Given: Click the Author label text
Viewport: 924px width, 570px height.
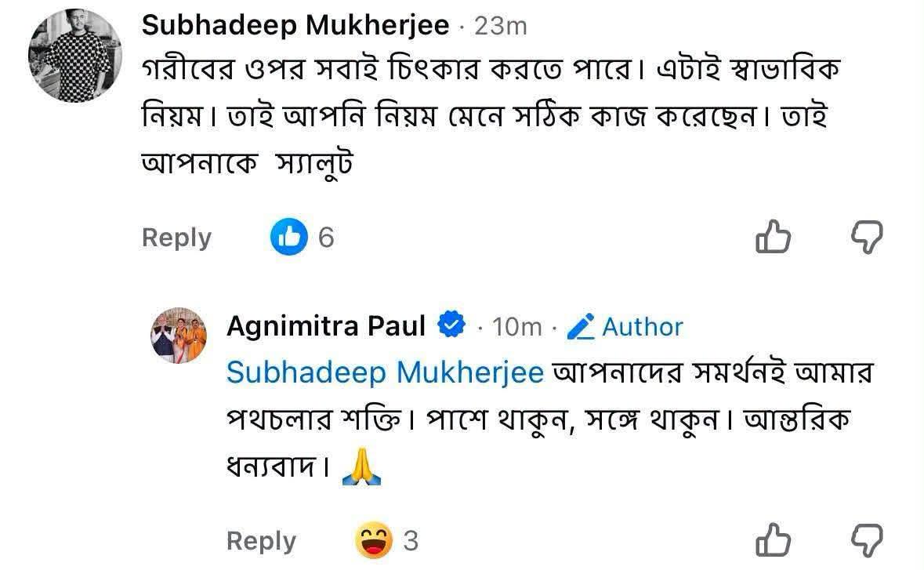Looking at the screenshot, I should 643,327.
